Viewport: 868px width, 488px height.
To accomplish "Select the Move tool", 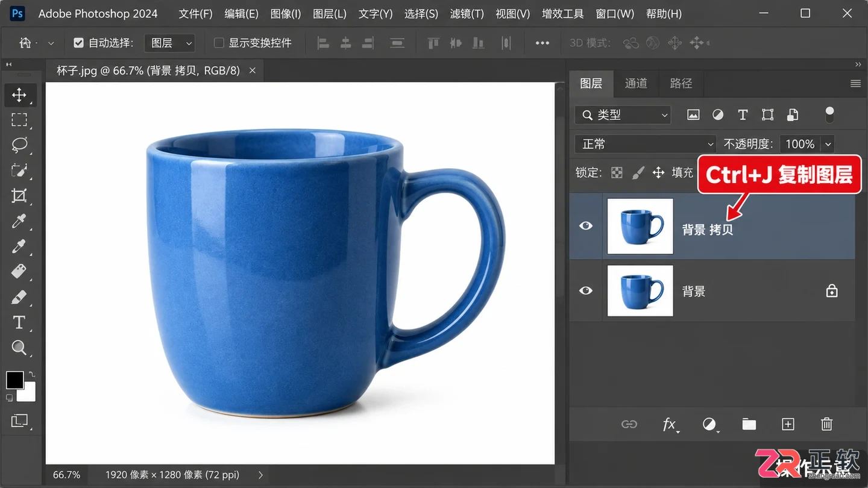I will 19,95.
